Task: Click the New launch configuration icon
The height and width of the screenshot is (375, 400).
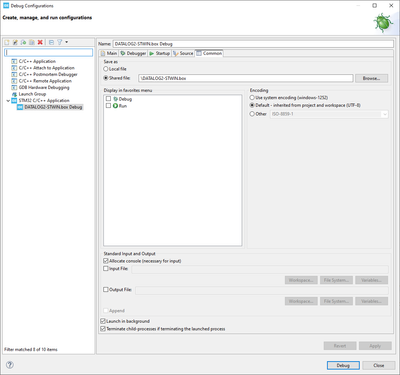Action: [7, 42]
